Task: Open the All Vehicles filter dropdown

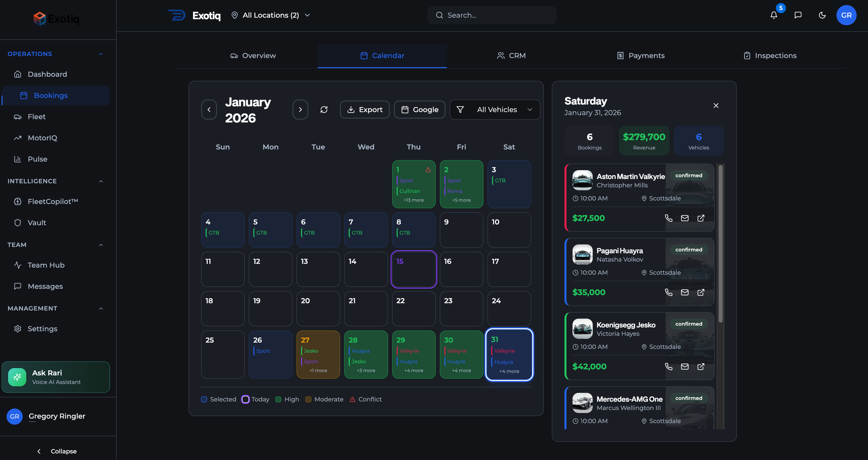Action: (x=495, y=110)
